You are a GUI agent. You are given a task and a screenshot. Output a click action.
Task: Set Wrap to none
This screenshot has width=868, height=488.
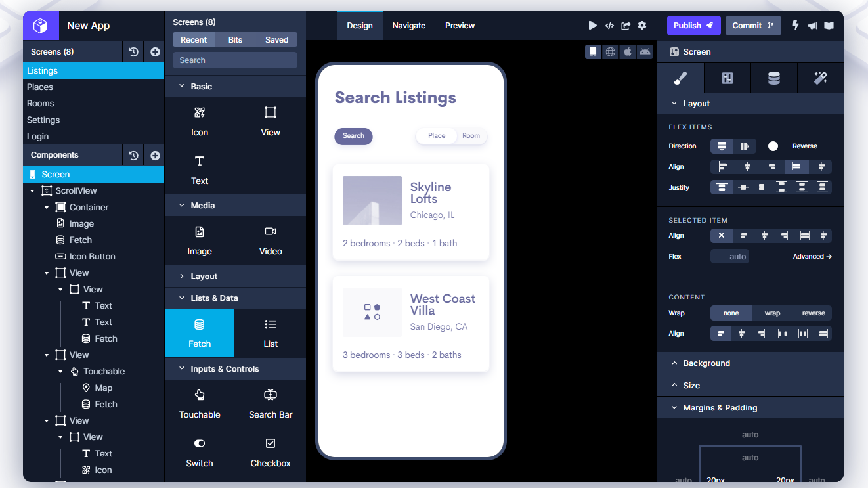coord(731,313)
